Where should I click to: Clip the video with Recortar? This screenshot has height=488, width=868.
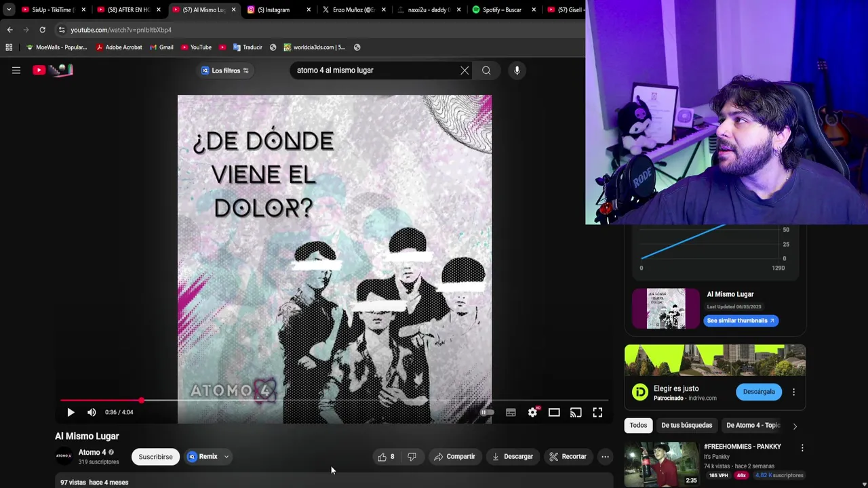pyautogui.click(x=568, y=457)
